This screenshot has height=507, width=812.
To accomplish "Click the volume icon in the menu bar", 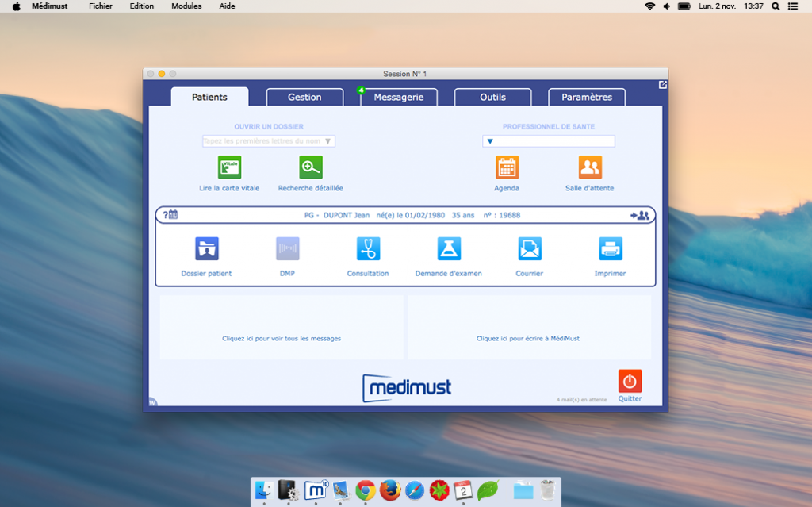I will [666, 6].
